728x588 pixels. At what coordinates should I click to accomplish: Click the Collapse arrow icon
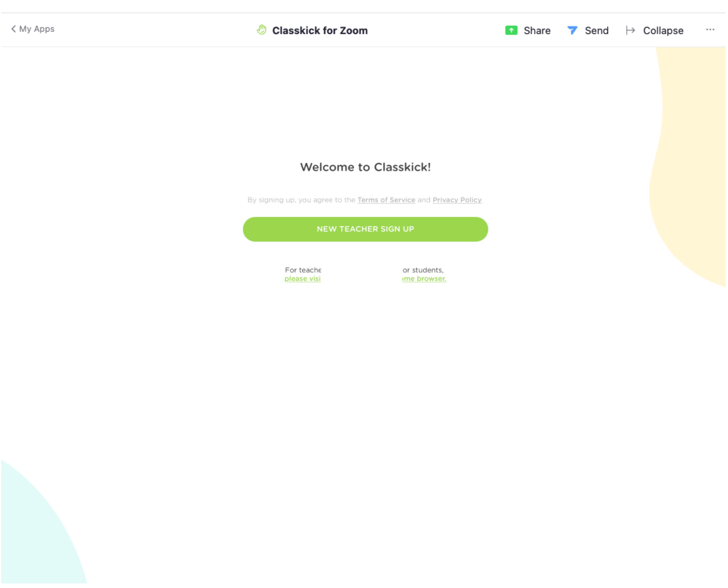point(630,31)
